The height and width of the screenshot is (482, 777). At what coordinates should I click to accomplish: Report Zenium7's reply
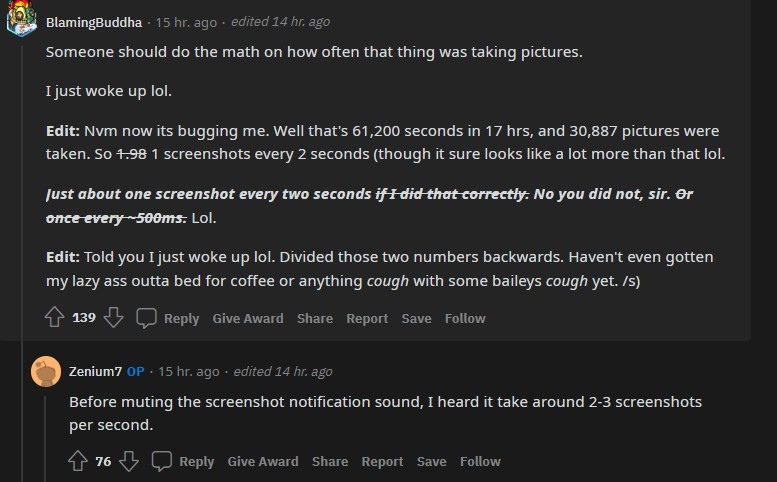pos(382,461)
